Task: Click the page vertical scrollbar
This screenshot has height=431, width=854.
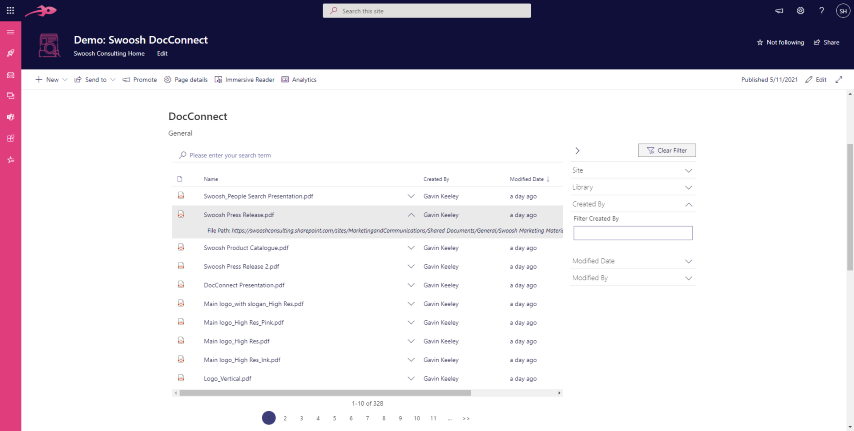Action: tap(850, 207)
